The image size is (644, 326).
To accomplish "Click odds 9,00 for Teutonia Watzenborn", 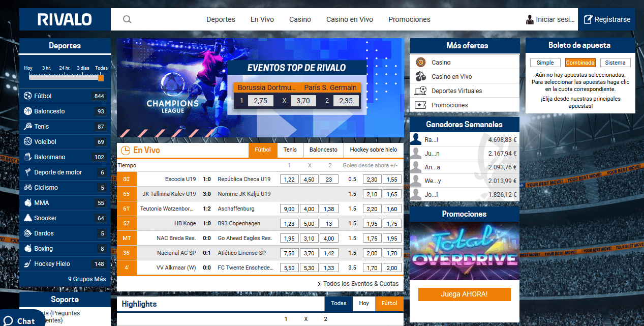I will coord(289,209).
